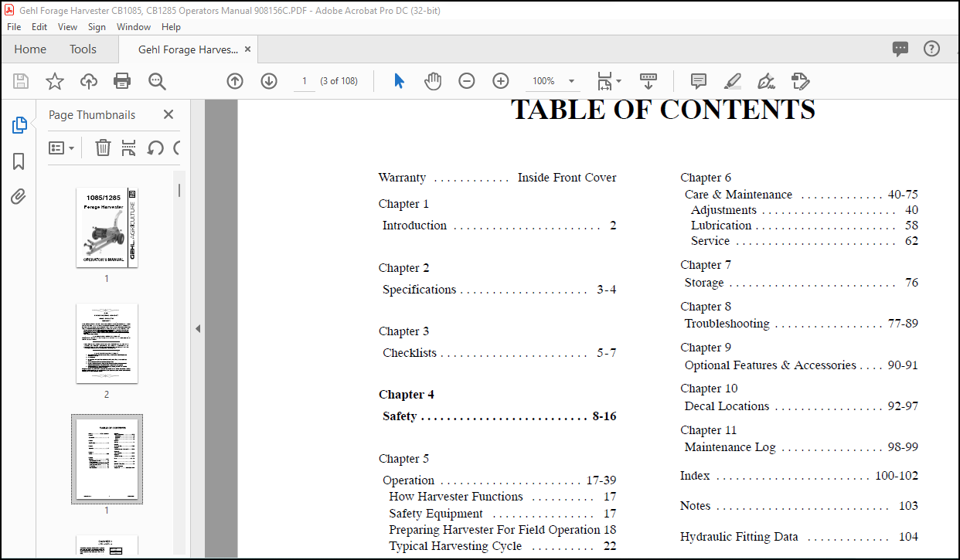Click the 'Storage' contents entry
The height and width of the screenshot is (560, 960).
pyautogui.click(x=802, y=283)
